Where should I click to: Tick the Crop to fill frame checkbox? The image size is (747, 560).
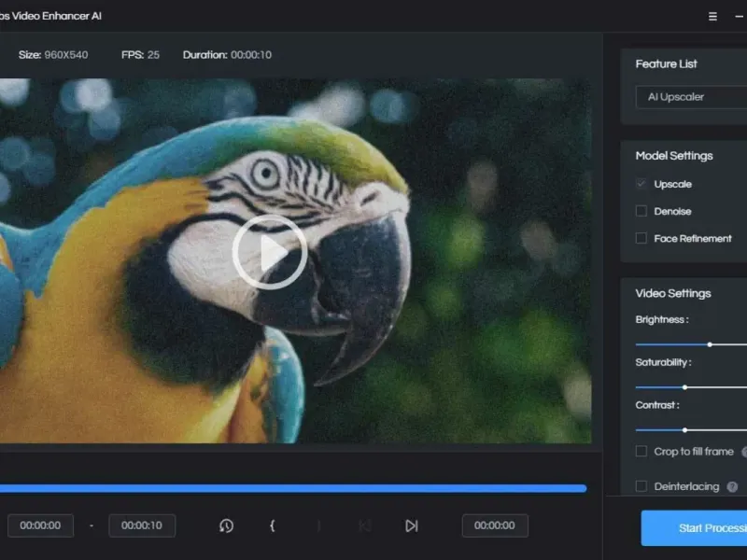(x=641, y=452)
